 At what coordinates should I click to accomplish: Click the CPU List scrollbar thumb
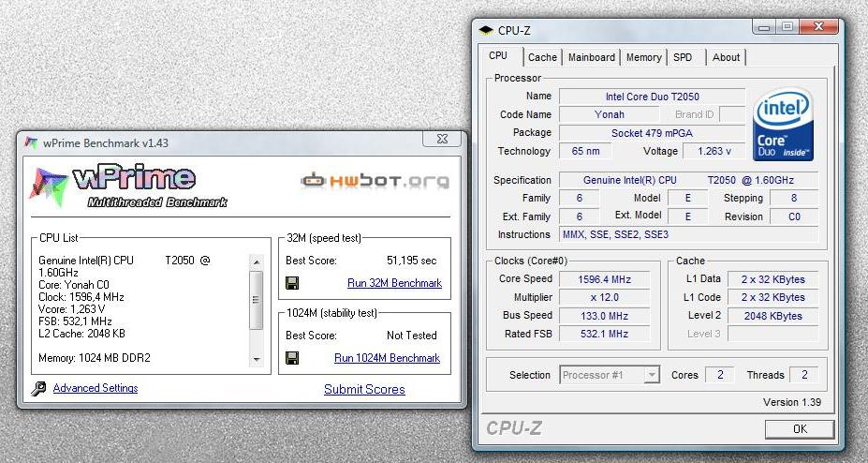point(256,300)
